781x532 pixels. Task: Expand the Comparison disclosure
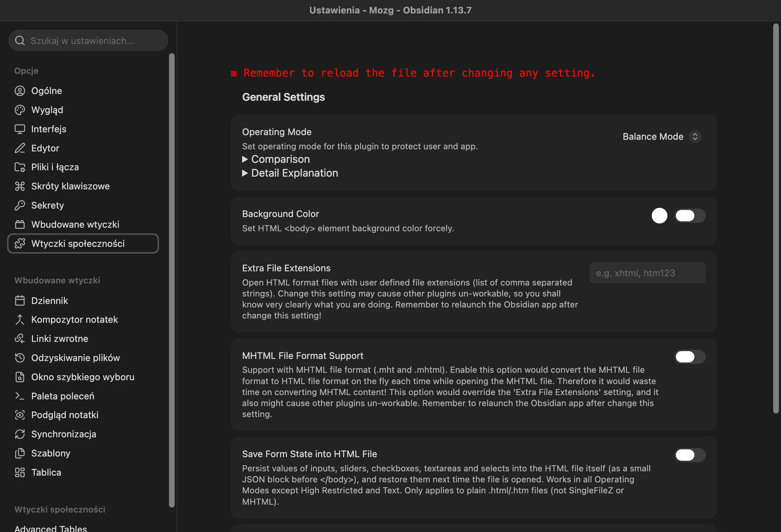click(276, 159)
